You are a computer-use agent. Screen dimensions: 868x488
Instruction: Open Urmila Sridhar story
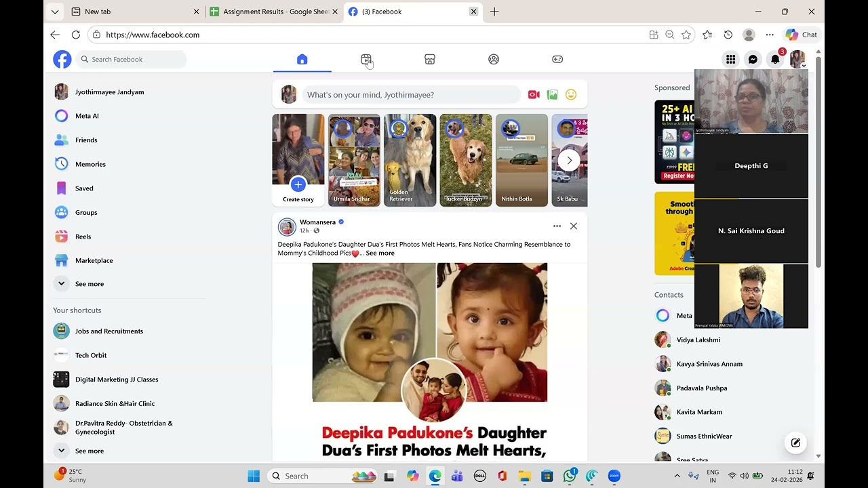point(354,160)
